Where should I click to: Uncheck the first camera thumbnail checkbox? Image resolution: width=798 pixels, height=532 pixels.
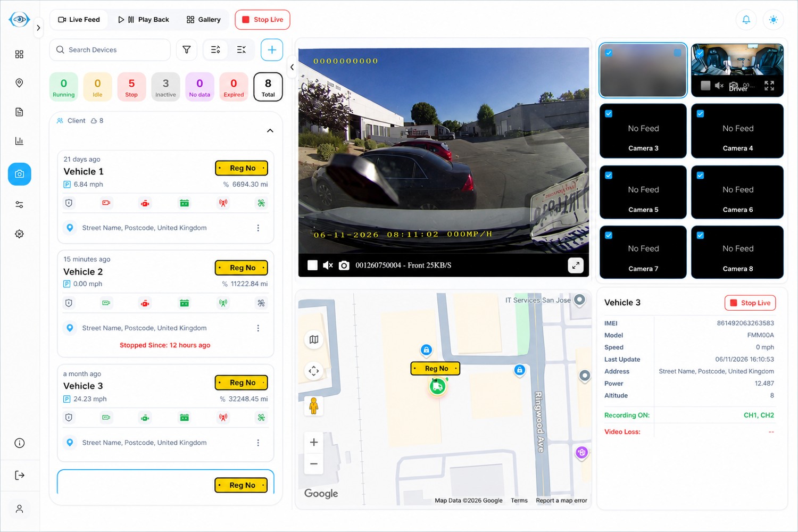[609, 53]
